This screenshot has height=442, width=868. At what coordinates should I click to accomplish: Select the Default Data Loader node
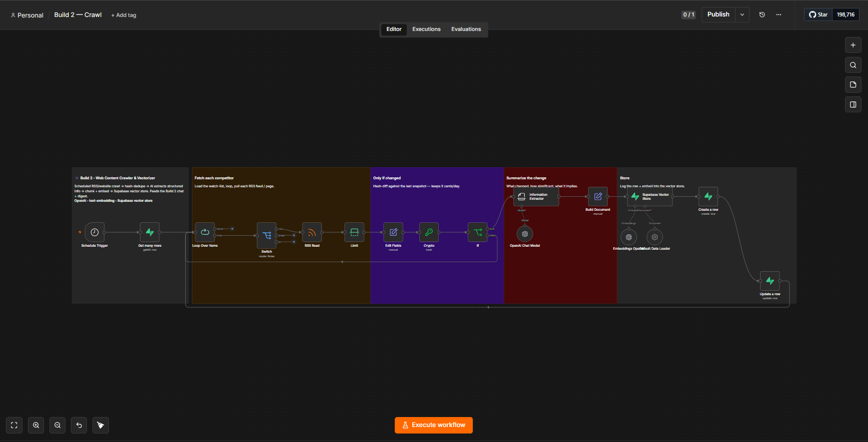click(655, 237)
